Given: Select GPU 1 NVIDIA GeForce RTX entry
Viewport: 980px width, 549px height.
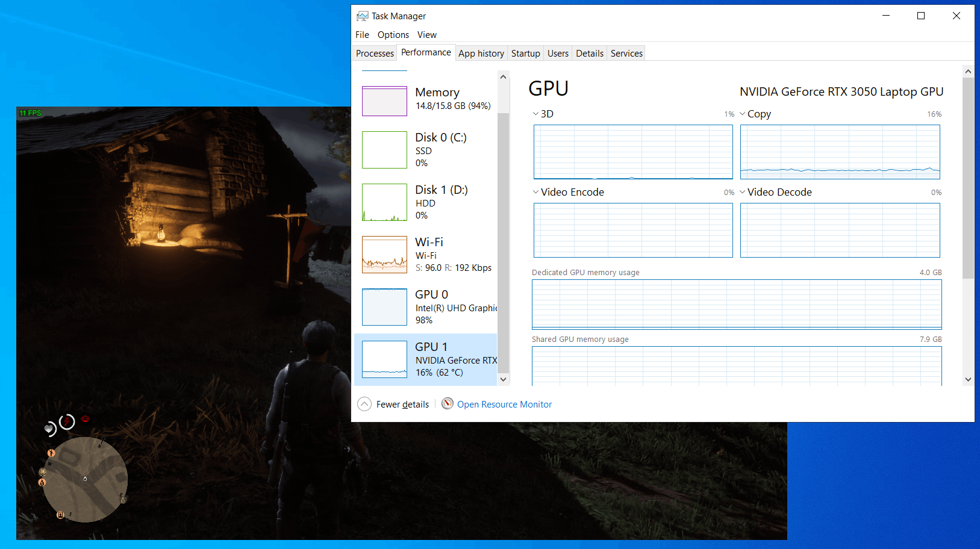Looking at the screenshot, I should [x=426, y=359].
